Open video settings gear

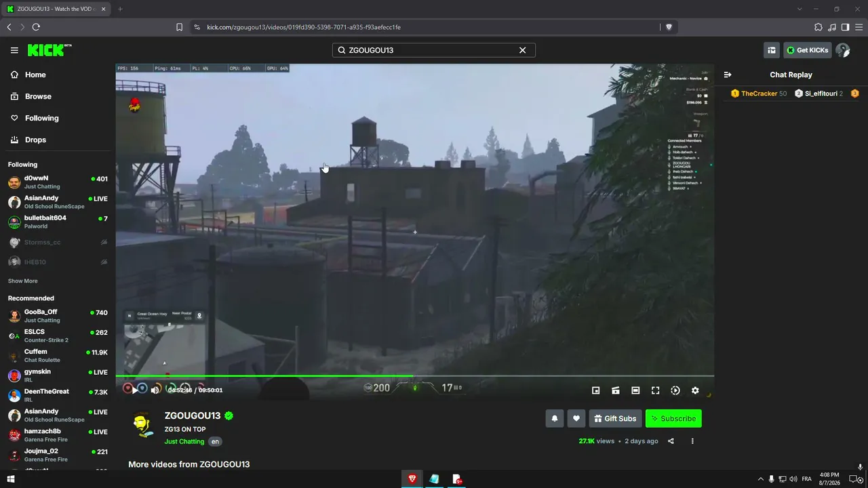pos(695,390)
